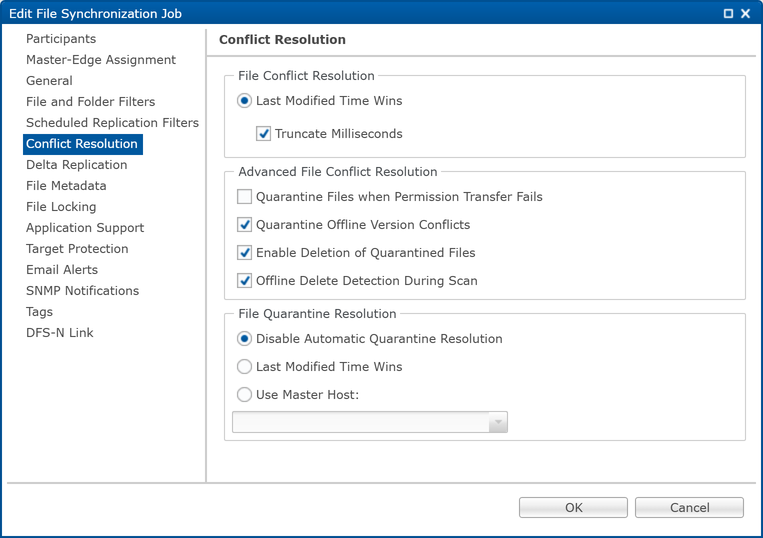Toggle Quarantine Offline Version Conflicts
This screenshot has width=763, height=538.
[x=244, y=225]
